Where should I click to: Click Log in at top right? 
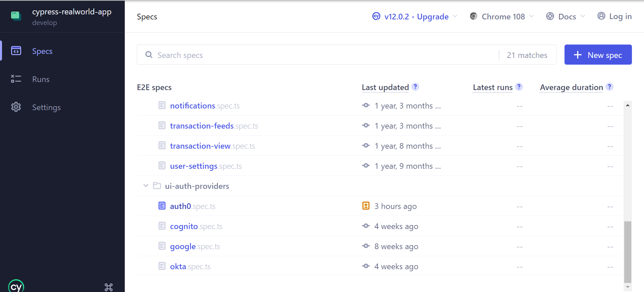[614, 16]
